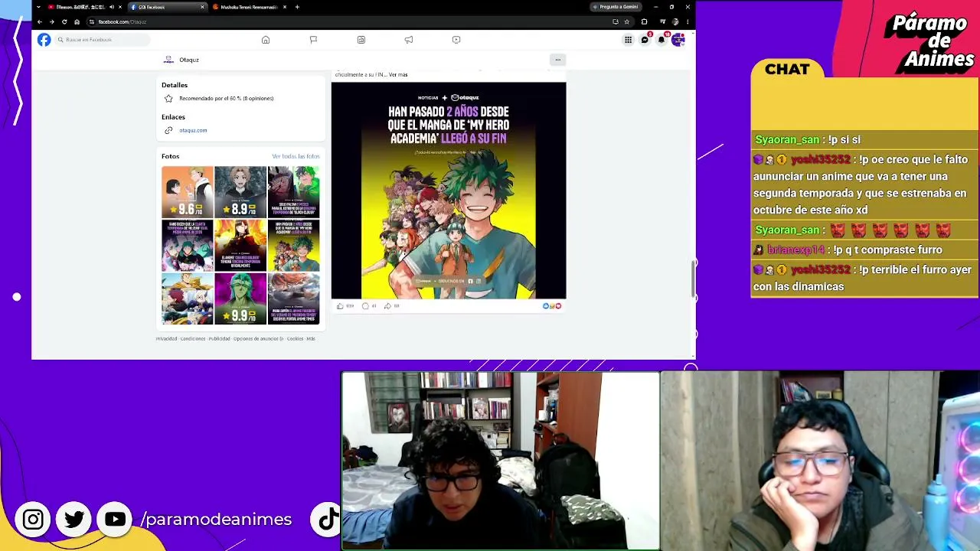
Task: Open the Pages flag icon in Facebook
Action: point(313,40)
